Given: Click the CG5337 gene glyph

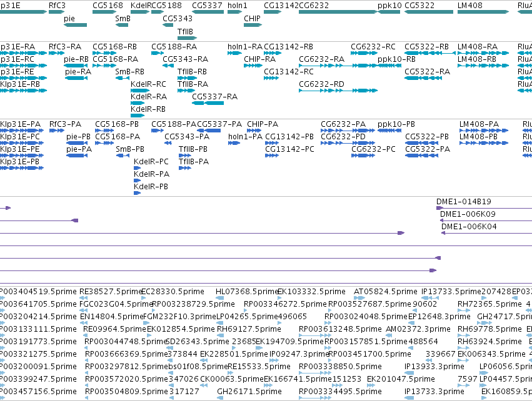Looking at the screenshot, I should [208, 12].
